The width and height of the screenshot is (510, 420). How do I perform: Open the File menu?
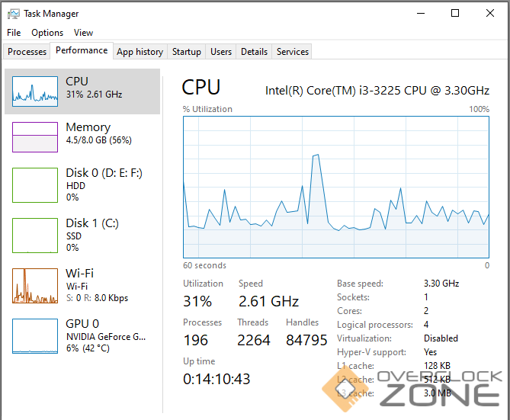tap(14, 33)
